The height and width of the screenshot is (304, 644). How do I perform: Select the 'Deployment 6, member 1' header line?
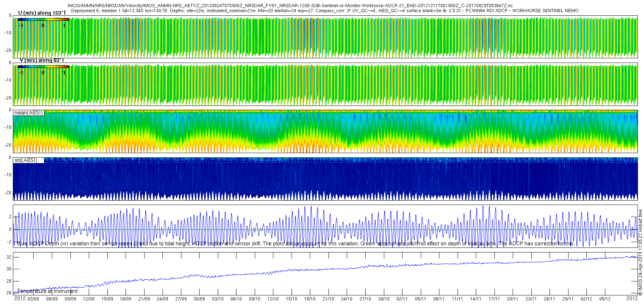pos(325,11)
